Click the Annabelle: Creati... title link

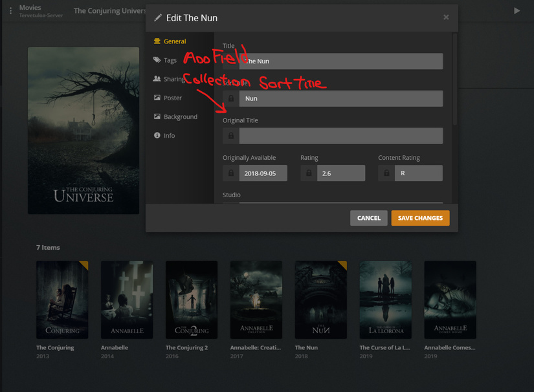pyautogui.click(x=256, y=348)
